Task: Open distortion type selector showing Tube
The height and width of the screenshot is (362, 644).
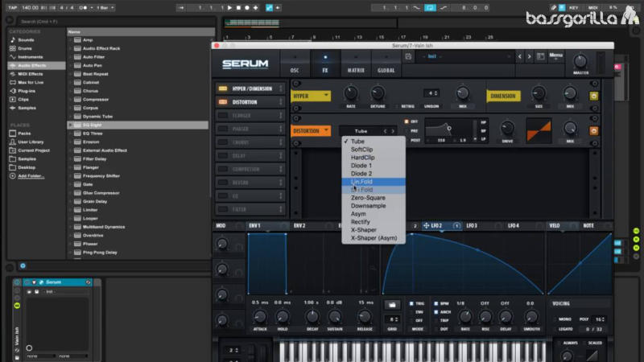Action: 361,131
